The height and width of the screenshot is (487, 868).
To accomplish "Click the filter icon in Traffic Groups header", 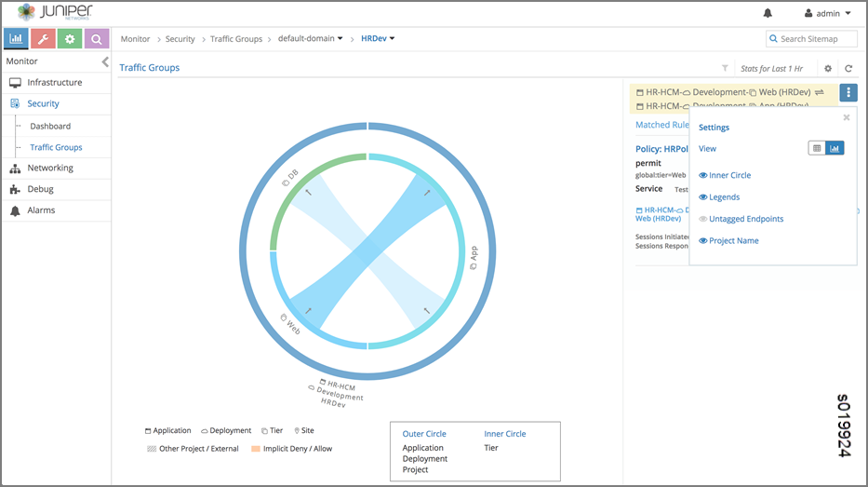I will tap(725, 68).
